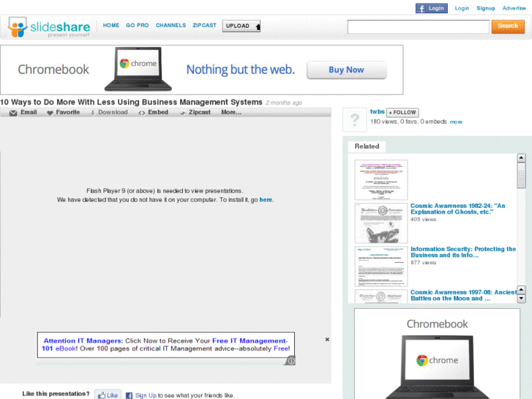Screen dimensions: 532x399
Task: Click the Related list scroll up arrow
Action: (x=521, y=158)
